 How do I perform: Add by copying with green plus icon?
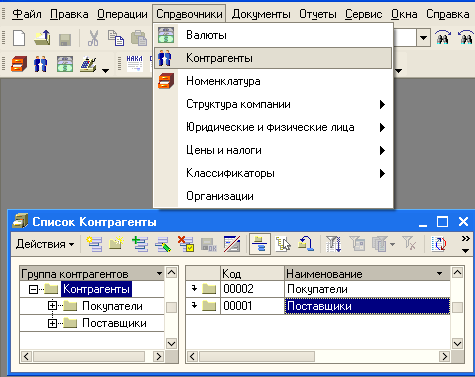point(140,244)
